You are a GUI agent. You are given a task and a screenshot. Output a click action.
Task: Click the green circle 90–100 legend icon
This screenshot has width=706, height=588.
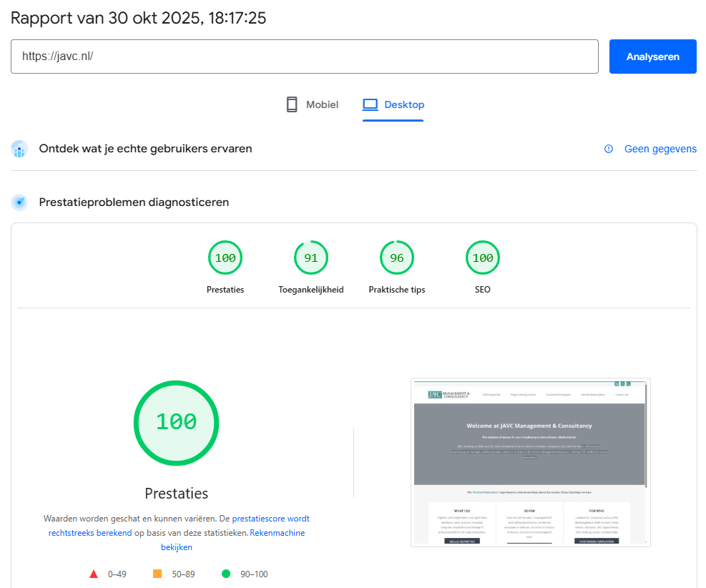226,574
